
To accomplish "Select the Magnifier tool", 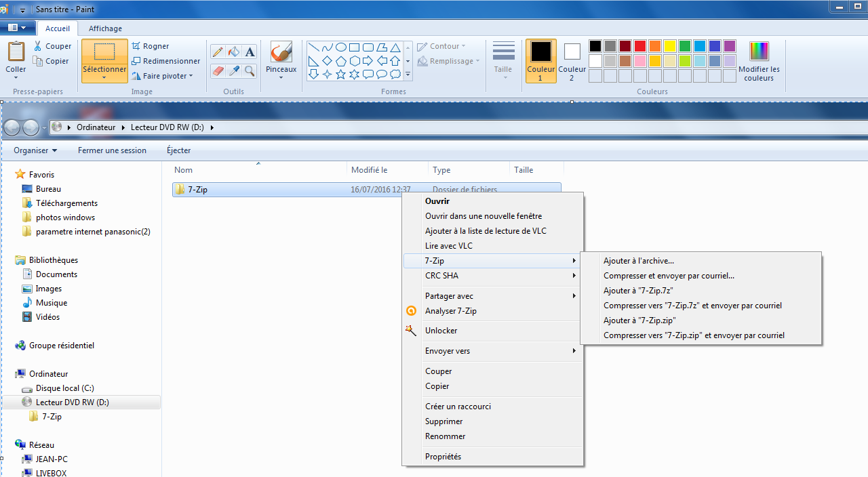I will [250, 70].
